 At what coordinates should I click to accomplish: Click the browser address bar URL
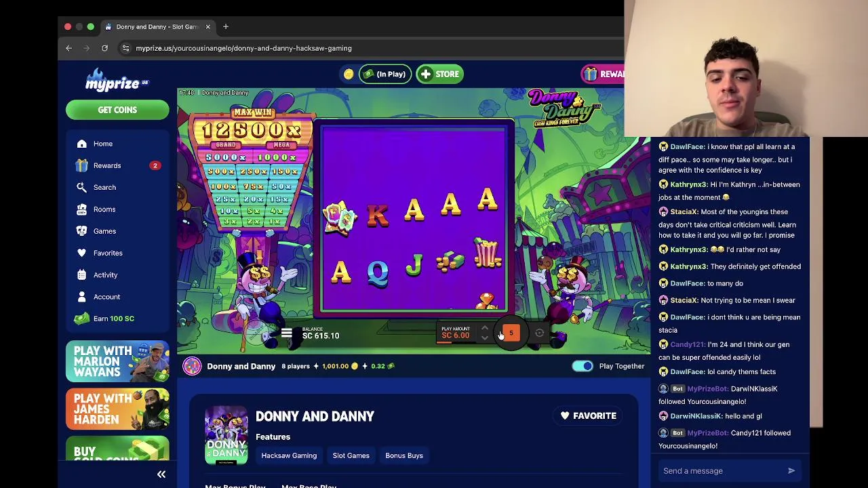coord(243,48)
